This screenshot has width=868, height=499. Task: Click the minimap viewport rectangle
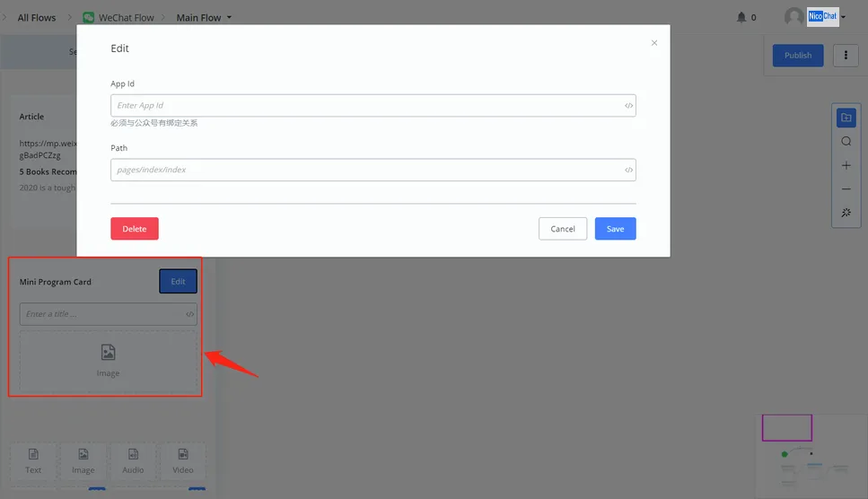coord(786,427)
